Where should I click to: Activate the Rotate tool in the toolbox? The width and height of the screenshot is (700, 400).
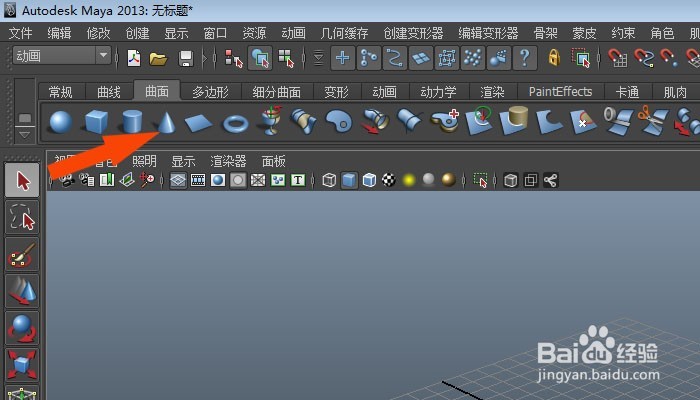(x=22, y=329)
